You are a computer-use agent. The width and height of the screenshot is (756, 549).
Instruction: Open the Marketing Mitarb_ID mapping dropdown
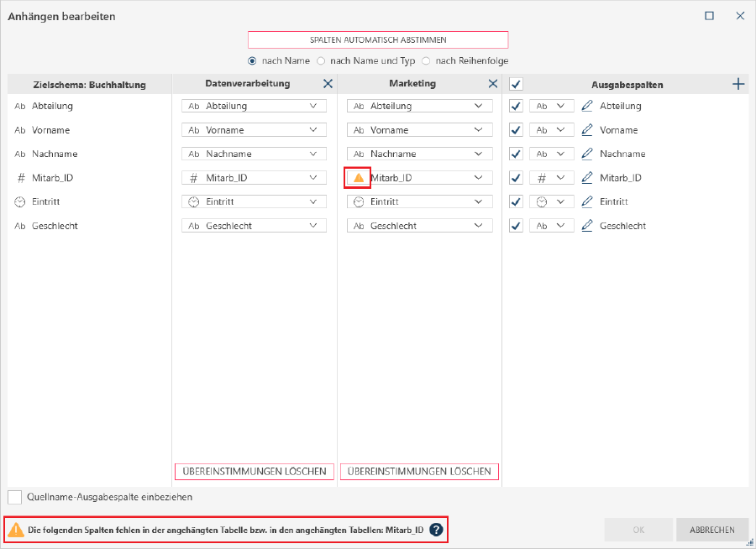479,178
